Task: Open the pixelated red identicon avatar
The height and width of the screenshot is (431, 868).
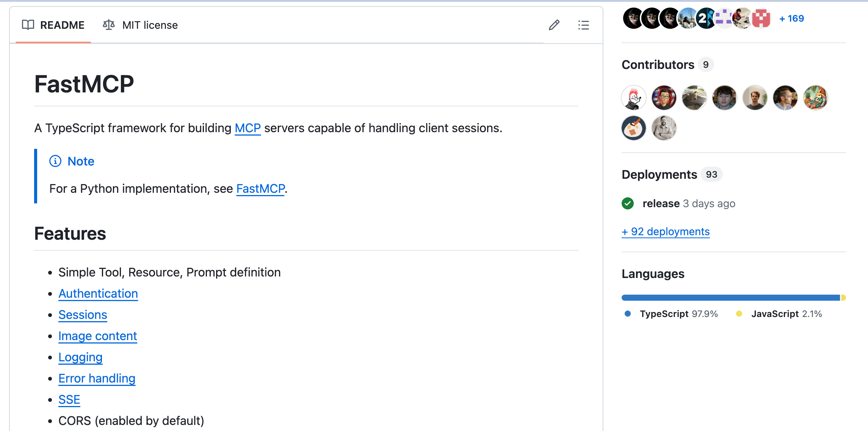Action: 761,18
